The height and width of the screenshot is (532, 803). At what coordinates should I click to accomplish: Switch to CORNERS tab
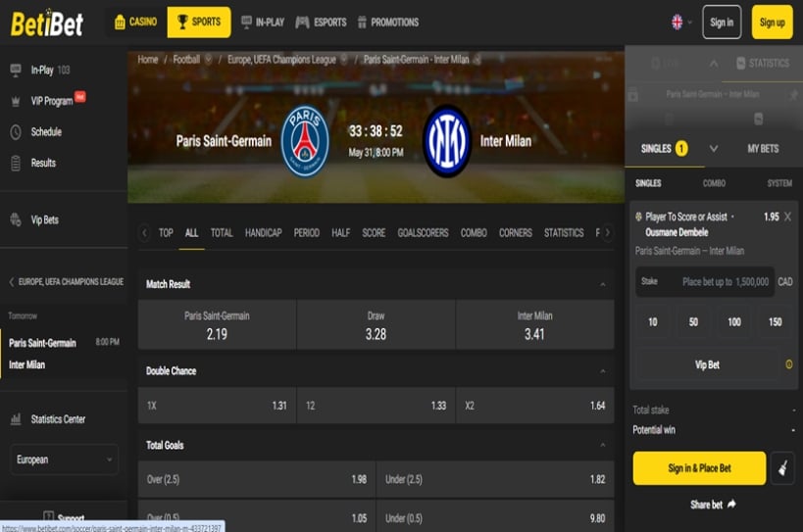[x=515, y=233]
